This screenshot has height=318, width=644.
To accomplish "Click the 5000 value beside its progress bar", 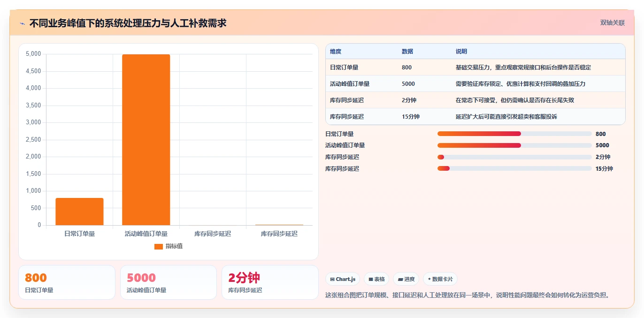I will 602,145.
